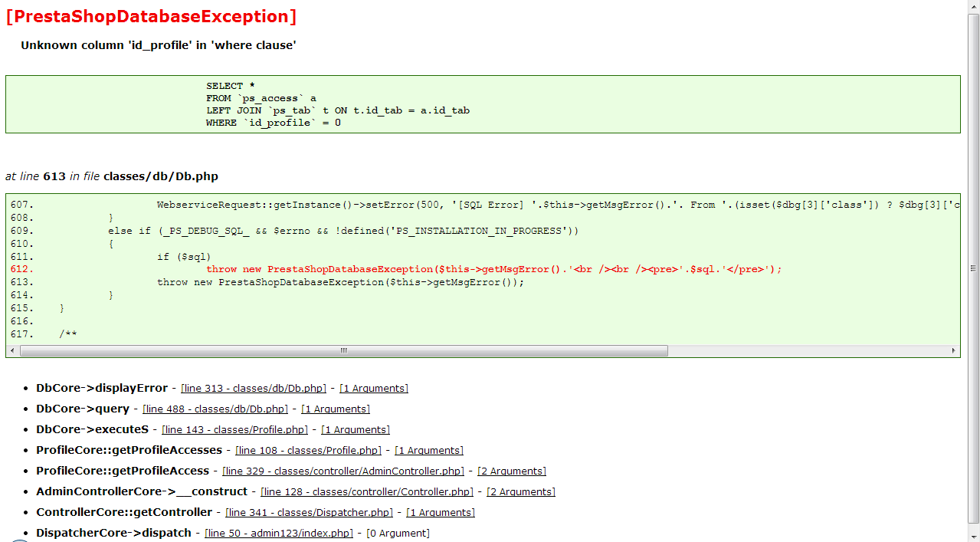Click the code box horizontal scrollbar thumb
Image resolution: width=980 pixels, height=542 pixels.
tap(344, 351)
